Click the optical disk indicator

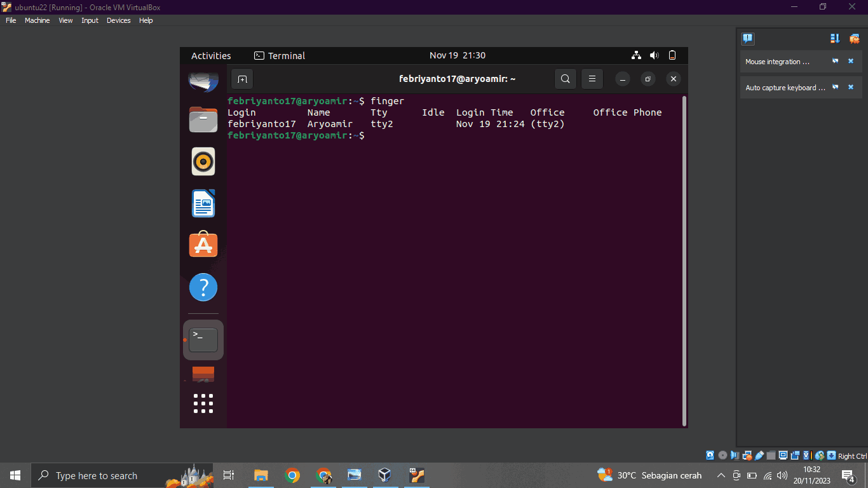[x=722, y=456]
